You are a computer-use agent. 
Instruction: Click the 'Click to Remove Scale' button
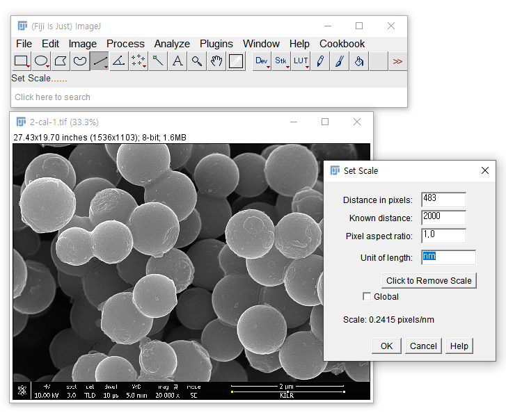click(429, 281)
